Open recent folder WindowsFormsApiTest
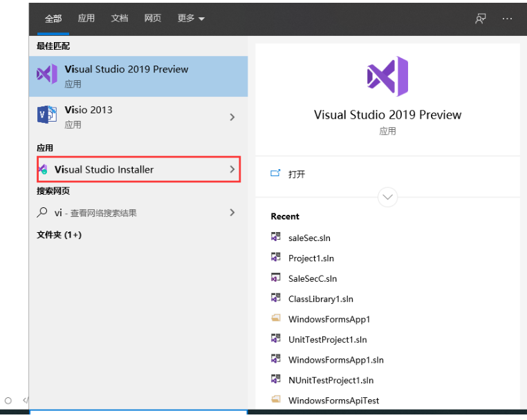The width and height of the screenshot is (527, 420). pyautogui.click(x=333, y=401)
